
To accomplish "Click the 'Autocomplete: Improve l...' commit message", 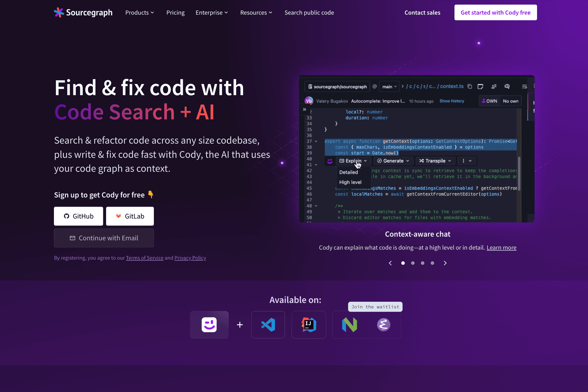I will pos(378,101).
